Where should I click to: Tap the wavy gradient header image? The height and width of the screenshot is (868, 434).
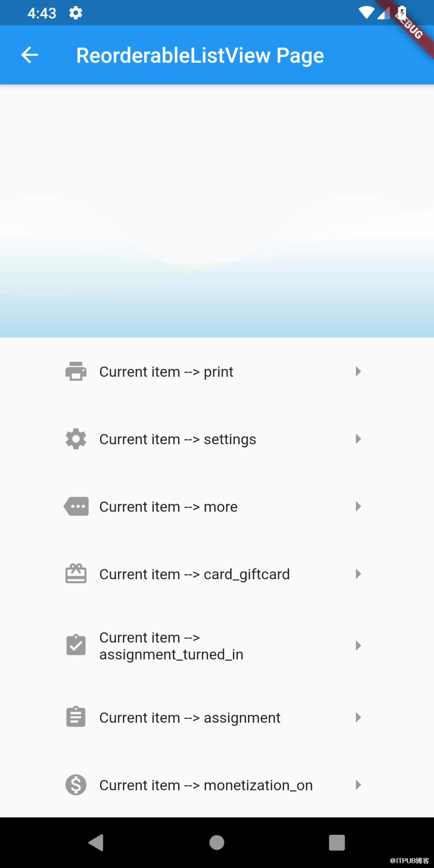217,211
